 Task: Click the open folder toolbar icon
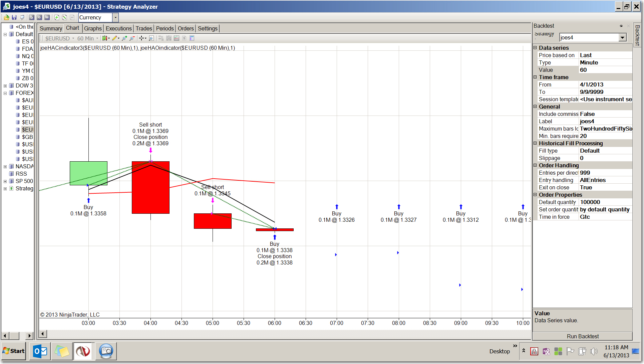(6, 17)
